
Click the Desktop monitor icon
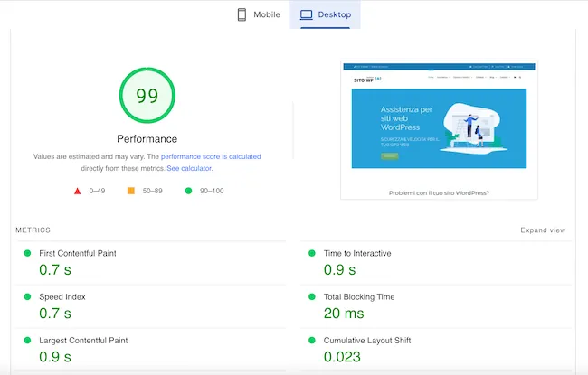pos(306,14)
